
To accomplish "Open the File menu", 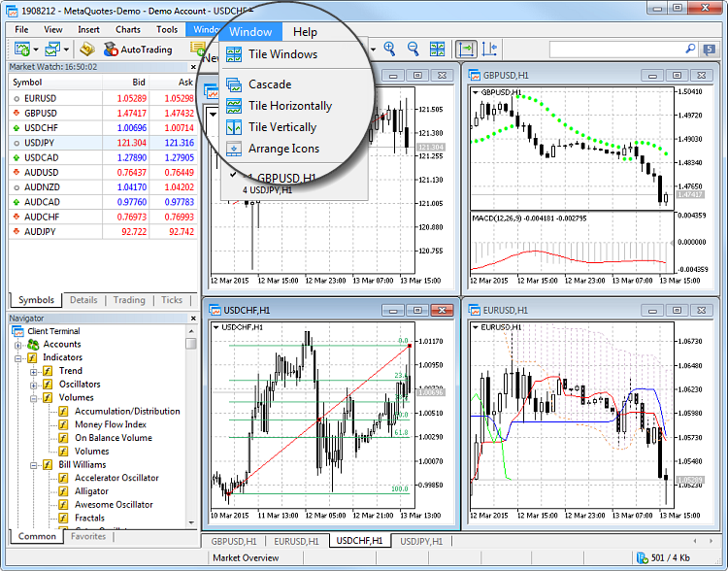I will tap(21, 30).
